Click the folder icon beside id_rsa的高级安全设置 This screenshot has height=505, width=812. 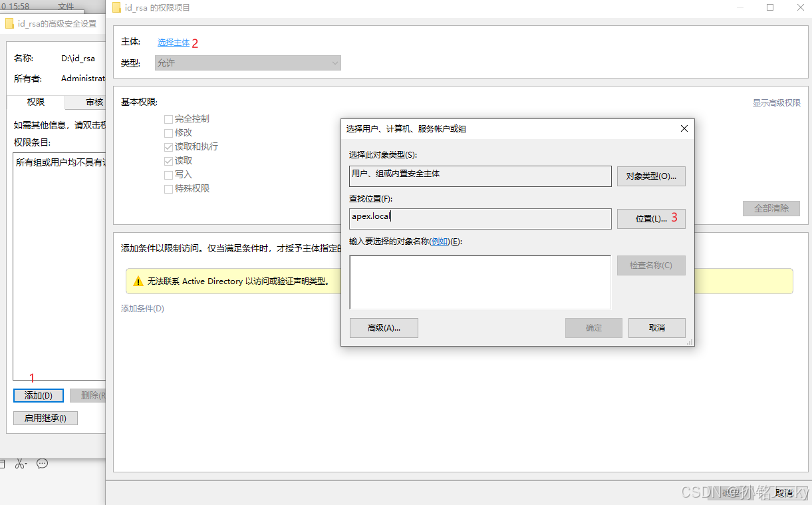(9, 22)
